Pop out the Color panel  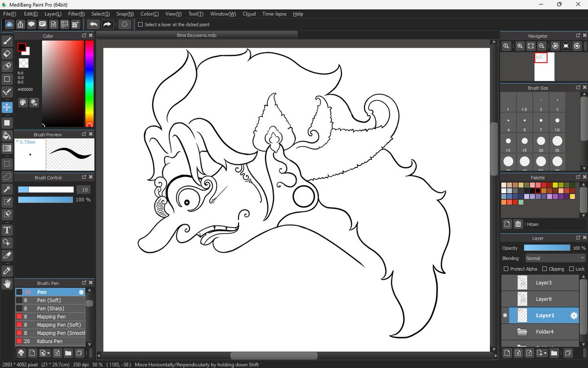(84, 35)
